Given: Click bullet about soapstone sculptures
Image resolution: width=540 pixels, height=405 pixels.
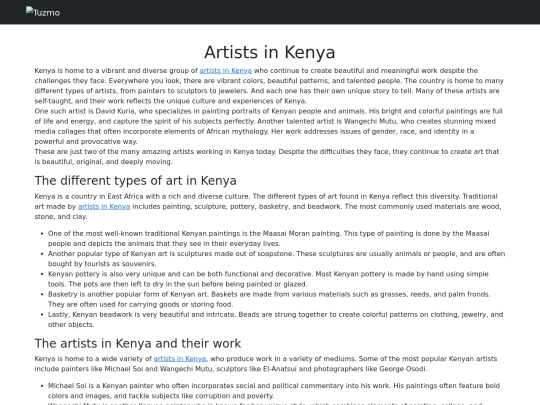Looking at the screenshot, I should [x=276, y=259].
